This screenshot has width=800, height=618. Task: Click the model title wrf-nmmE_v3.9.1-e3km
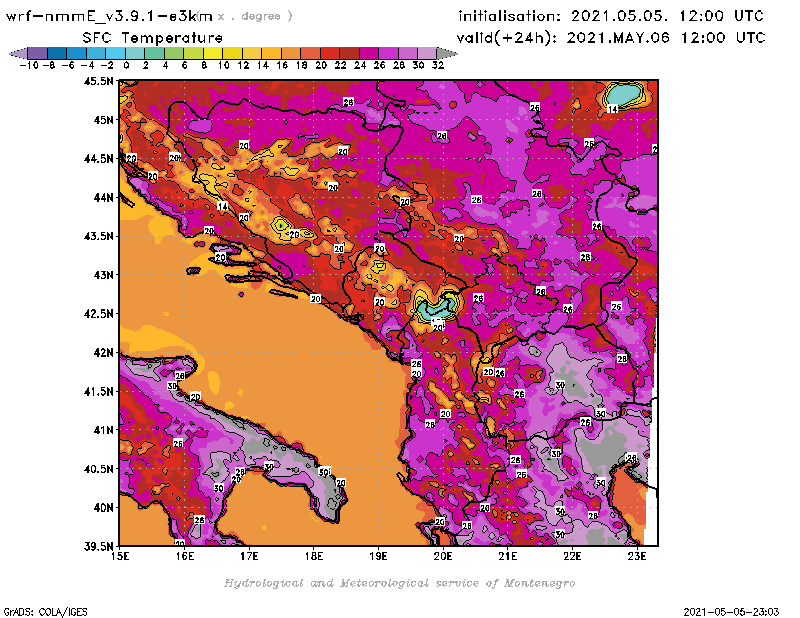[109, 16]
